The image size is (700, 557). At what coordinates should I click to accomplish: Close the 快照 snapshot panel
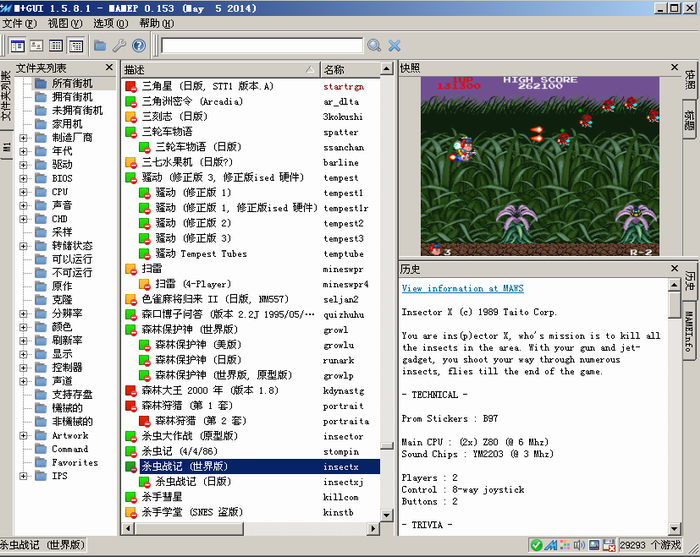[675, 67]
